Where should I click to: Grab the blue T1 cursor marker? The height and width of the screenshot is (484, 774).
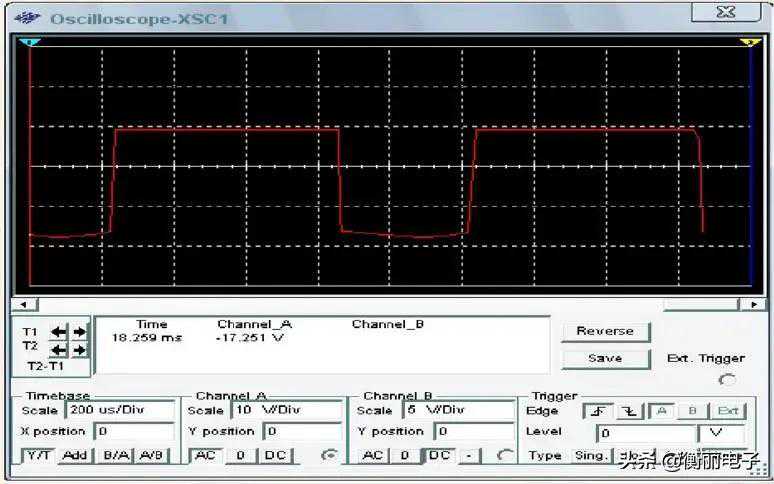[x=30, y=42]
